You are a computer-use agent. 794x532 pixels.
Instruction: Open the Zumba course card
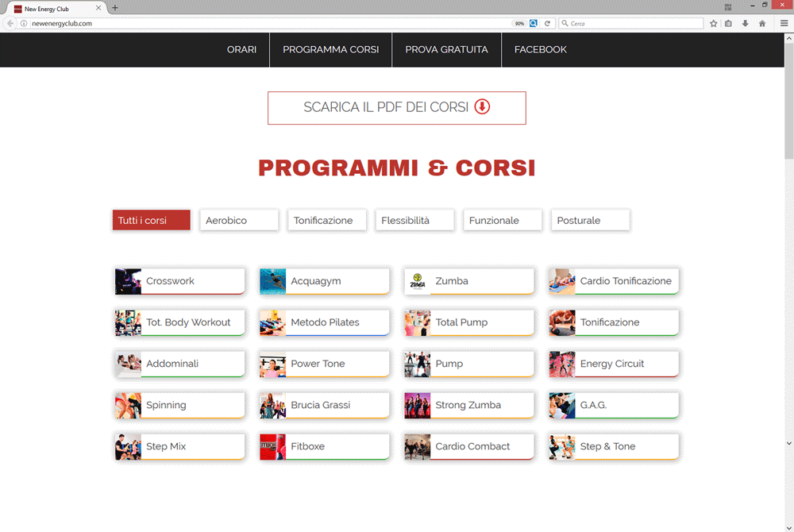point(468,281)
